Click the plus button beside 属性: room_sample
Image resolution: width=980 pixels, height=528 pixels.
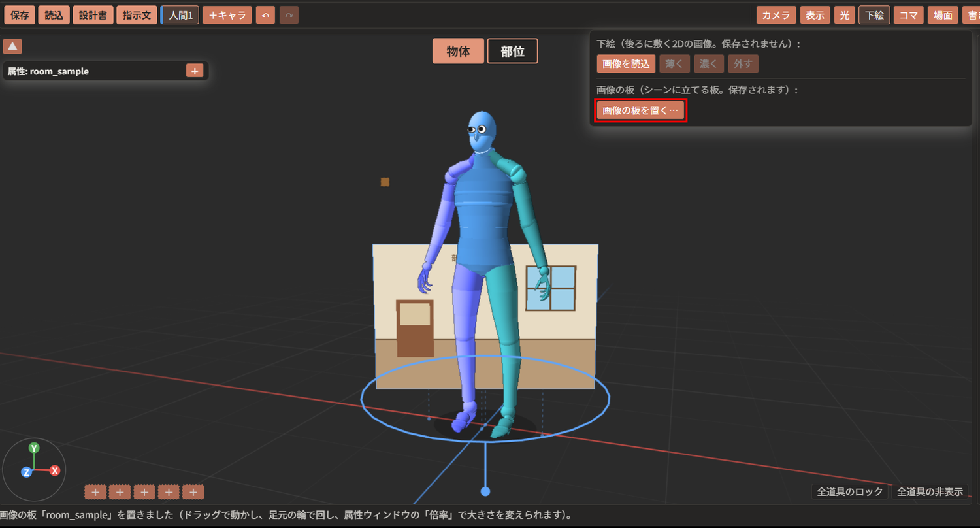[195, 71]
